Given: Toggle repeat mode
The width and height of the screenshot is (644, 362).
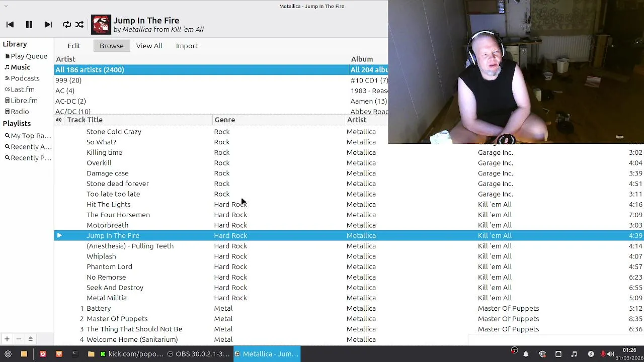Looking at the screenshot, I should [x=67, y=24].
